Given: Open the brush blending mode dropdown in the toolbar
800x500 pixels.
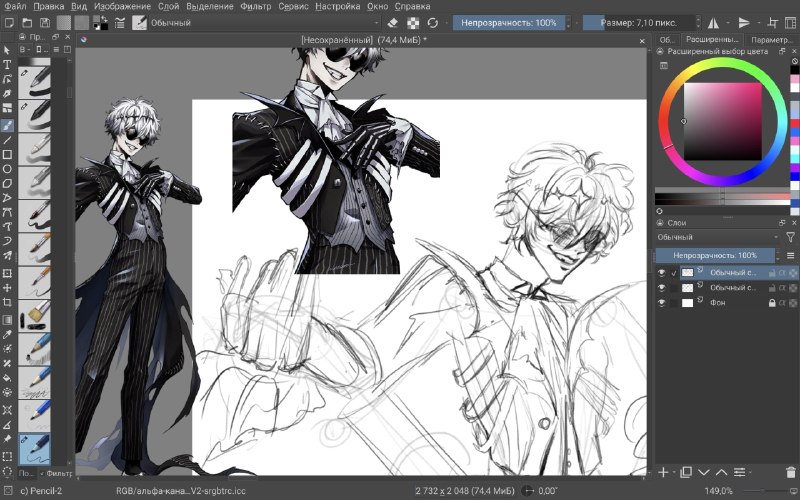Looking at the screenshot, I should click(256, 23).
